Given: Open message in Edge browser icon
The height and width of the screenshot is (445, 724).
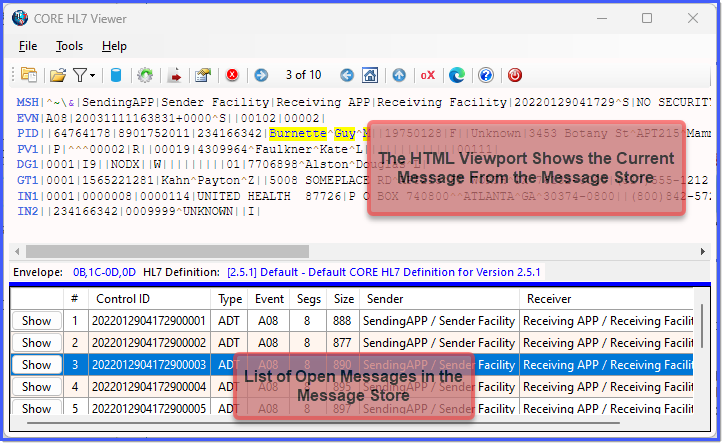Looking at the screenshot, I should (x=457, y=75).
